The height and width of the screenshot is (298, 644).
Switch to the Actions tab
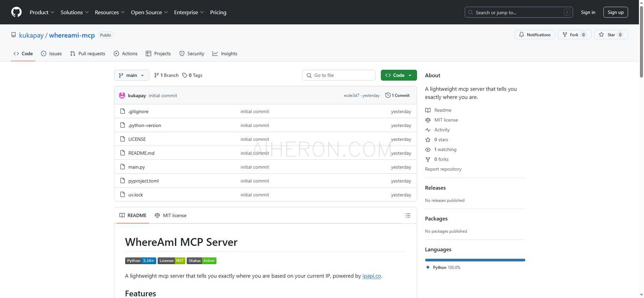coord(125,54)
